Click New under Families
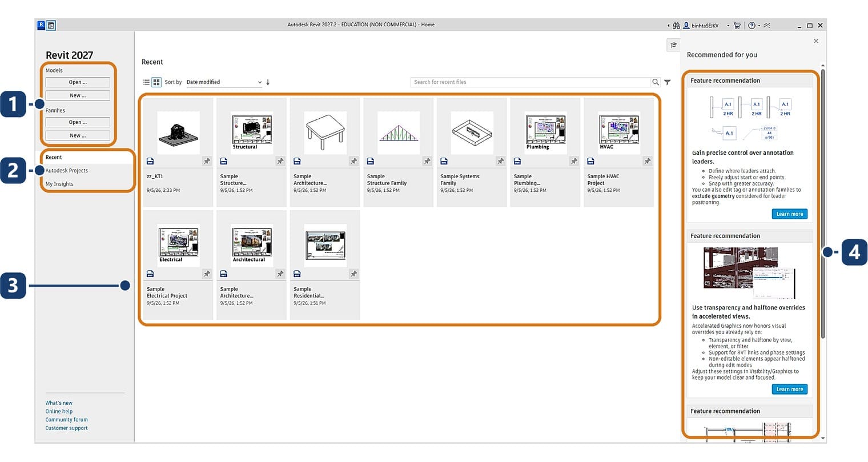The height and width of the screenshot is (462, 868). coord(78,135)
